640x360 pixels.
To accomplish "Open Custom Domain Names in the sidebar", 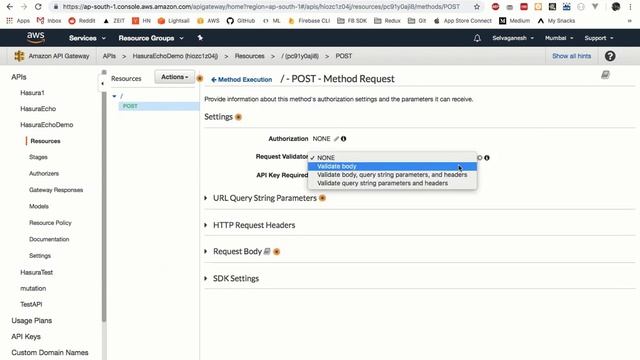I will (x=50, y=352).
